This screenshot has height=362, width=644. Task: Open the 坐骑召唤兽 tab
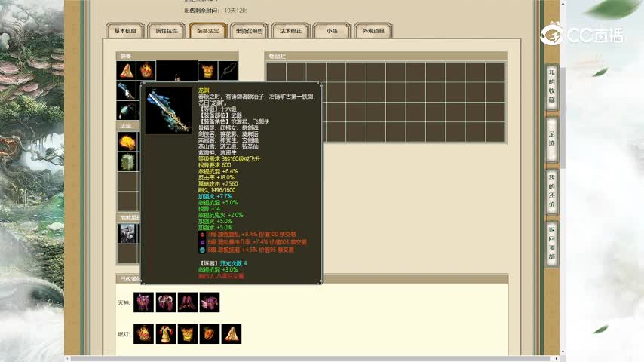(x=250, y=31)
